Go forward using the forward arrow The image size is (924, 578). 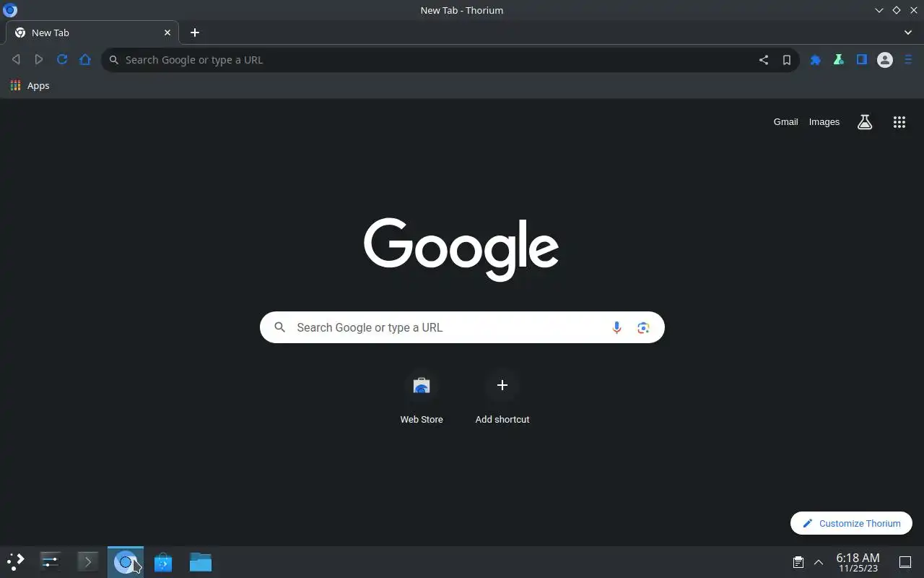tap(39, 60)
